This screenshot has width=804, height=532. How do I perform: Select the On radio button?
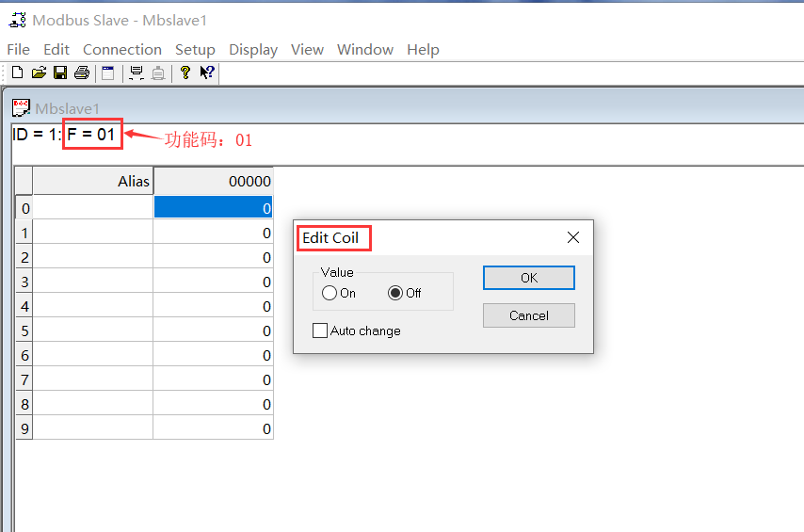pyautogui.click(x=330, y=293)
